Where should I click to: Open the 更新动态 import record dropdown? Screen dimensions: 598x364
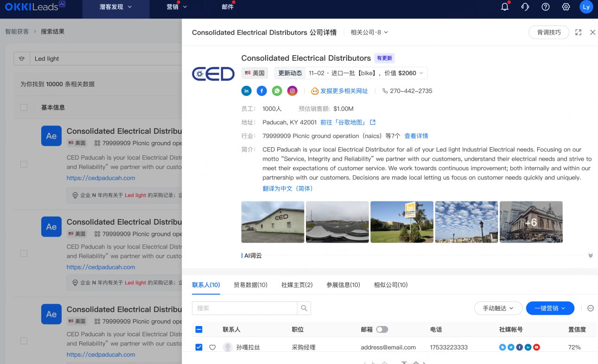pyautogui.click(x=420, y=73)
